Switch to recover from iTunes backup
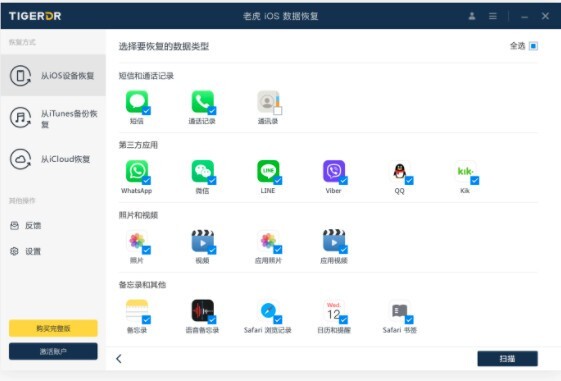 [53, 118]
